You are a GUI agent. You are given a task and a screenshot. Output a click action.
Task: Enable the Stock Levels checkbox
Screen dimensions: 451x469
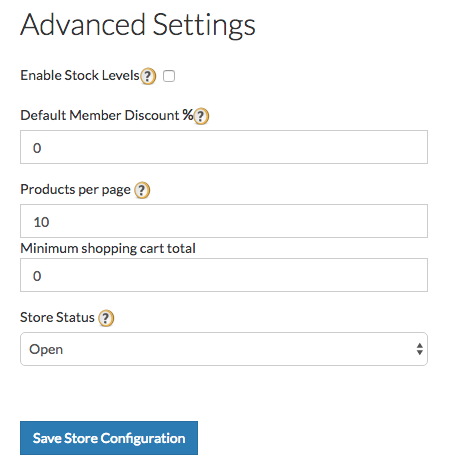169,76
